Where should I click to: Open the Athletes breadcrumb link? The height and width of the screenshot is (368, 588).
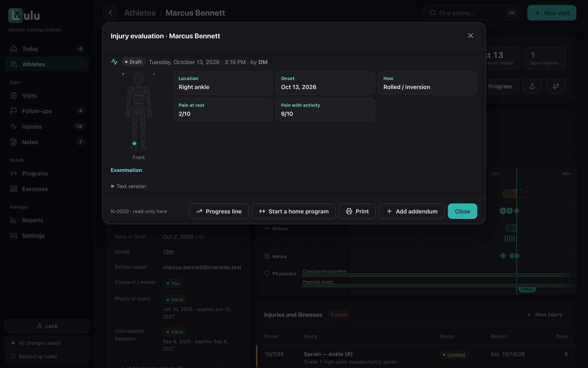pyautogui.click(x=140, y=13)
